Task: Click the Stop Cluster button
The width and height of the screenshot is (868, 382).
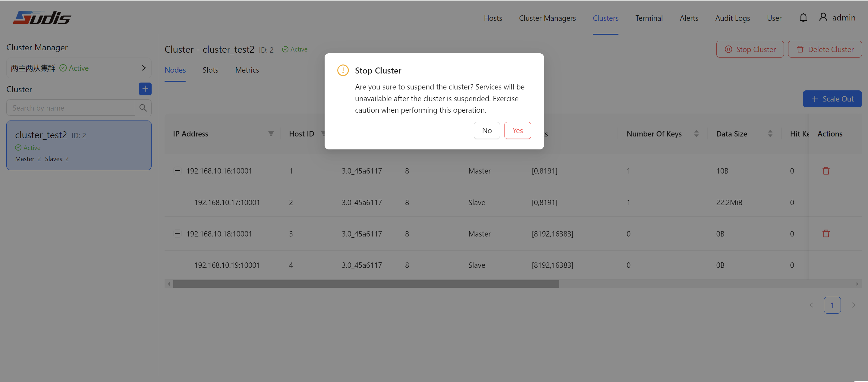Action: click(750, 49)
